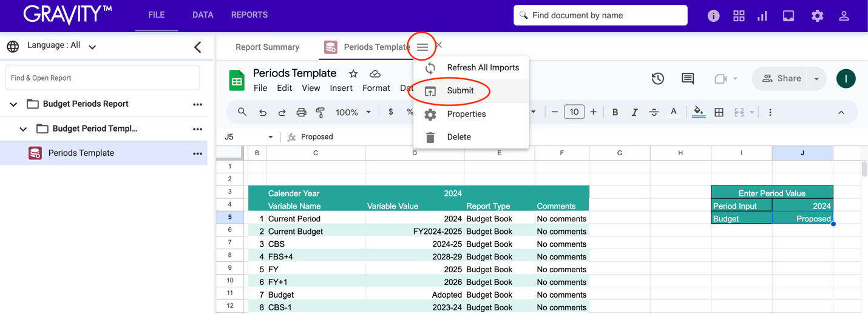Open the merge cells dropdown arrow

click(x=751, y=112)
